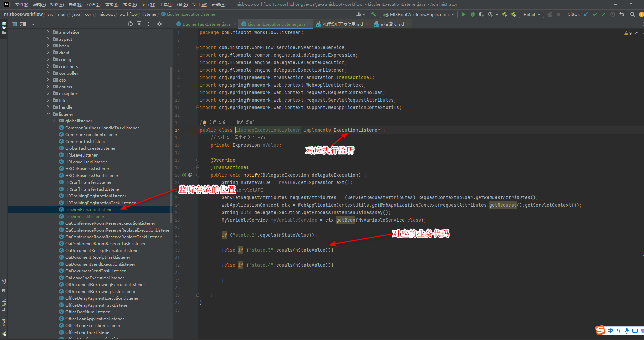The height and width of the screenshot is (340, 644).
Task: Click the lightbulb intention icon at line 13
Action: click(205, 123)
